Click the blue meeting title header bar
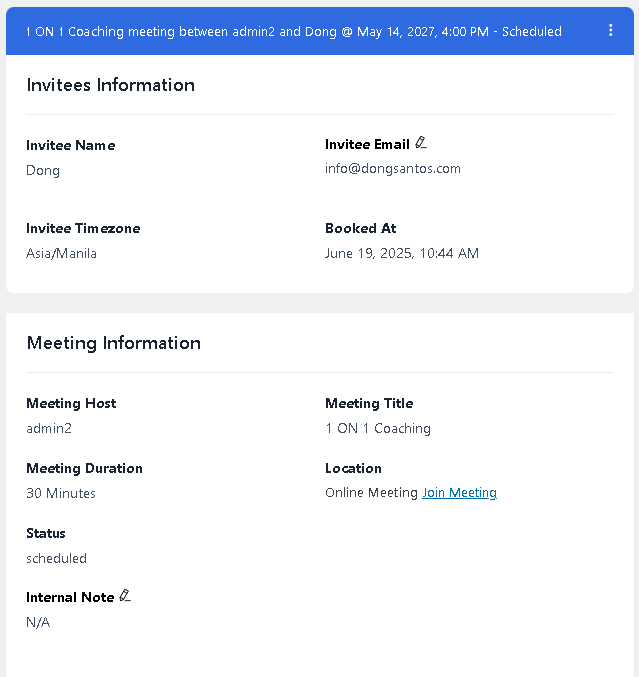This screenshot has height=677, width=639. pos(320,31)
